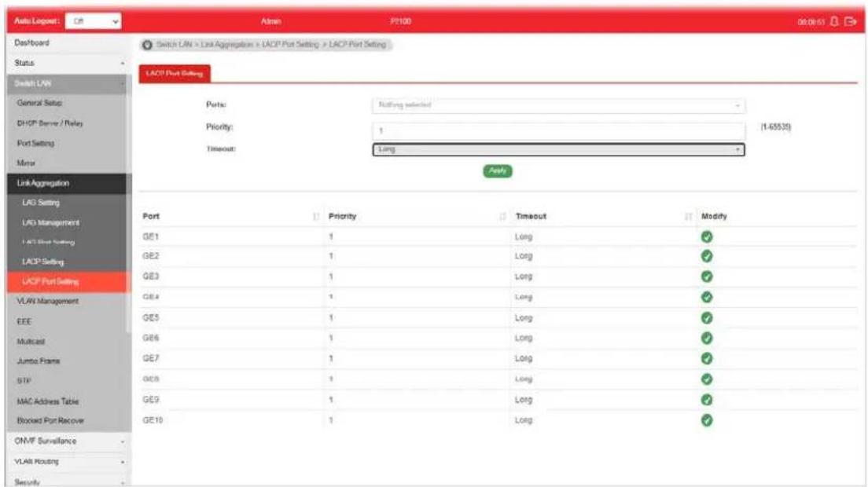Open the notifications bell icon

click(834, 21)
